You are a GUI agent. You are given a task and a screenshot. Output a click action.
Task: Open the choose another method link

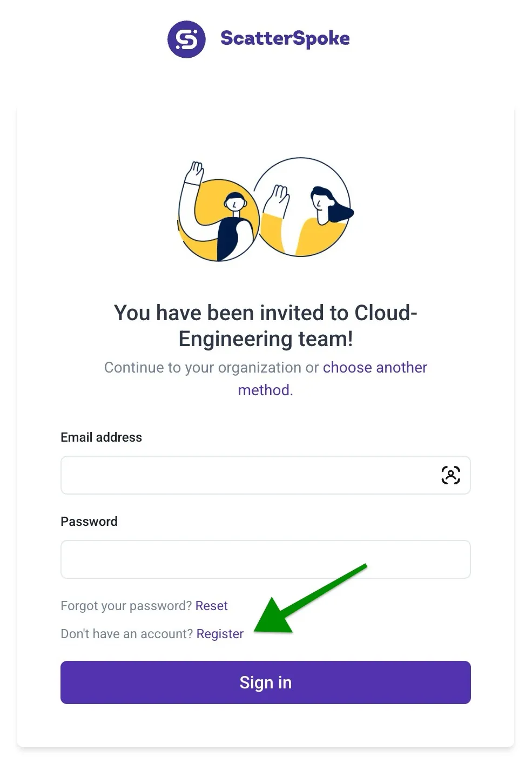tap(375, 368)
